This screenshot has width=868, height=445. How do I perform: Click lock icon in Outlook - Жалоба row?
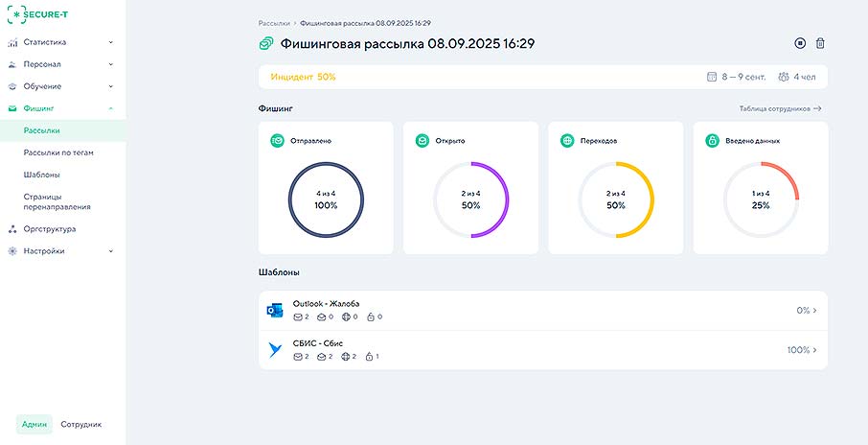point(371,317)
